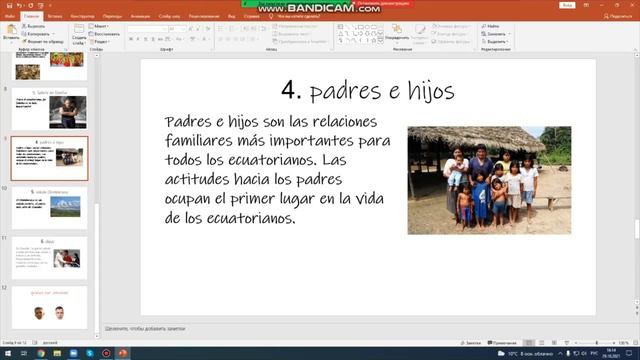
Task: Open Clipboard group dialog launcher
Action: click(65, 49)
